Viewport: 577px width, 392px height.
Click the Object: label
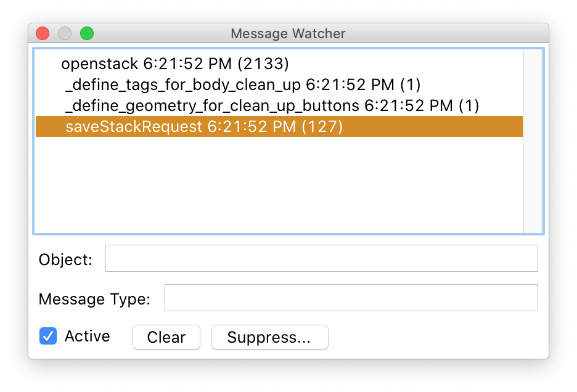[x=65, y=259]
